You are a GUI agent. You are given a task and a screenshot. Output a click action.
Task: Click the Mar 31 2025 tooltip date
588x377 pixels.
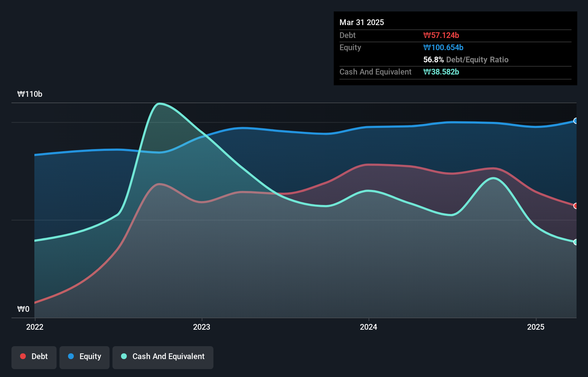(x=362, y=22)
